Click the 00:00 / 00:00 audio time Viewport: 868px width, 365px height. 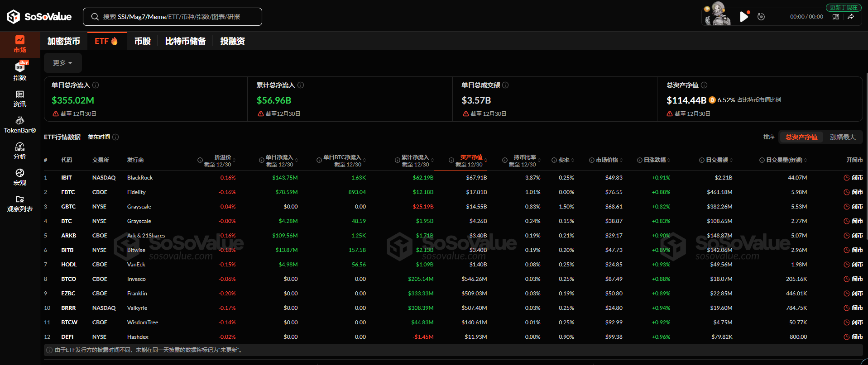(x=806, y=17)
